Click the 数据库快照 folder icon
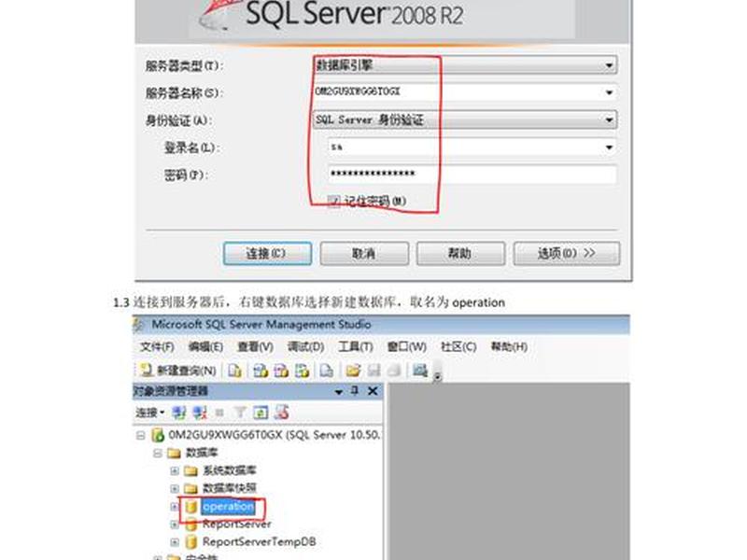This screenshot has width=747, height=560. click(x=191, y=488)
